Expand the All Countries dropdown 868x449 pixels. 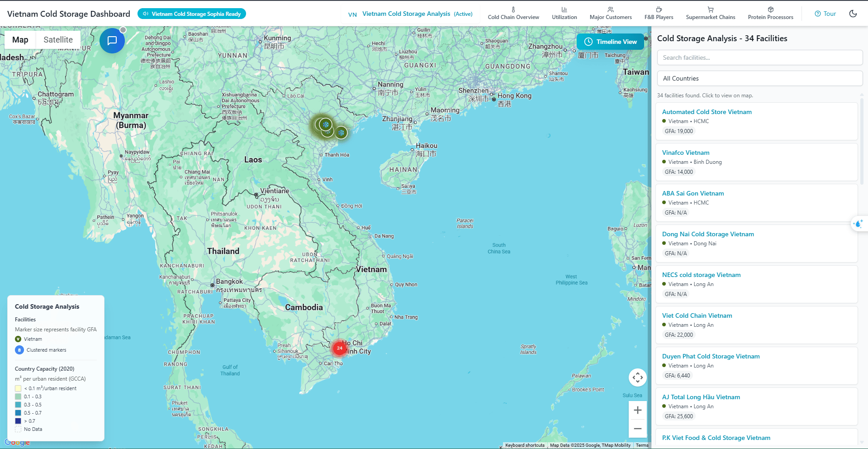tap(759, 78)
